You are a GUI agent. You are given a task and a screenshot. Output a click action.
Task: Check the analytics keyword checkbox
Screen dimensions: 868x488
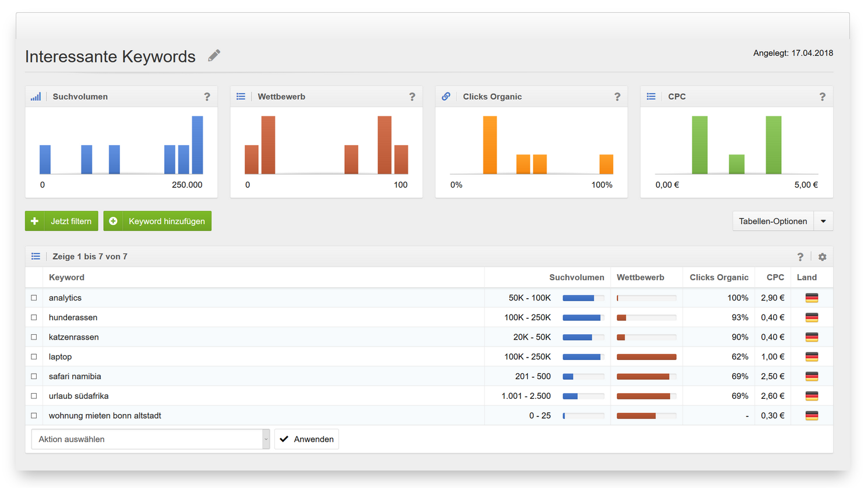(x=34, y=298)
